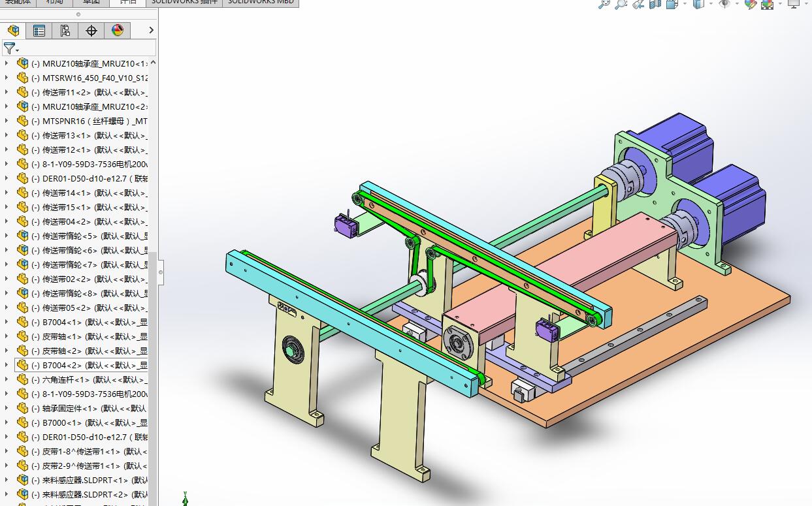
Task: Click Zoom to Area magnifier icon
Action: coord(621,4)
